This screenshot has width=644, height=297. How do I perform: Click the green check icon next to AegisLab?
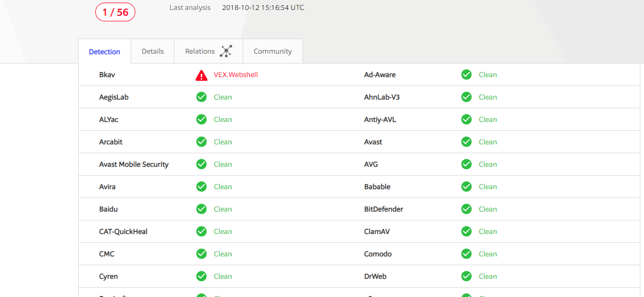(201, 97)
